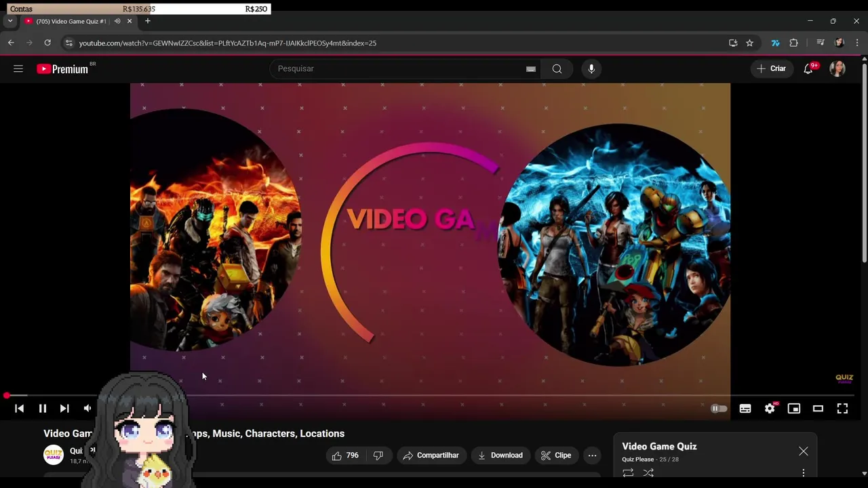Click the Quiz Please watermark in player
The image size is (868, 488).
[844, 379]
